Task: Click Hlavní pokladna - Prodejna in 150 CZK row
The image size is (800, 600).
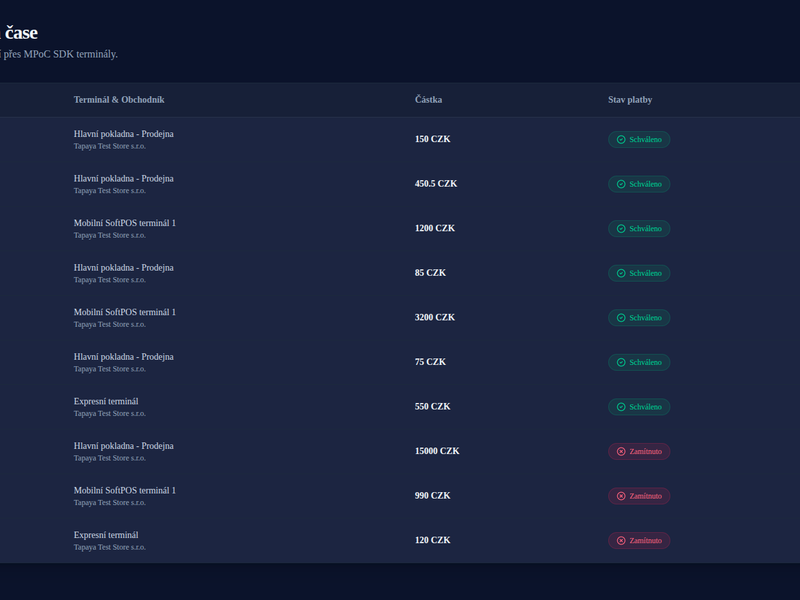Action: click(123, 134)
